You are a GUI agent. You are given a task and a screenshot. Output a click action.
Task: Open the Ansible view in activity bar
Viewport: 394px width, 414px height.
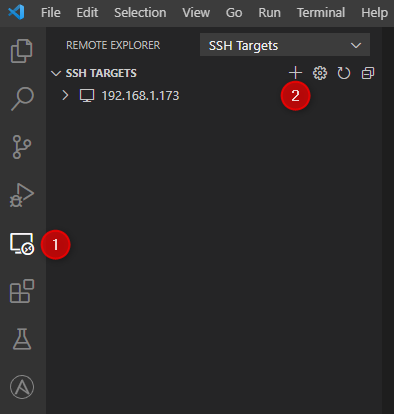(22, 387)
